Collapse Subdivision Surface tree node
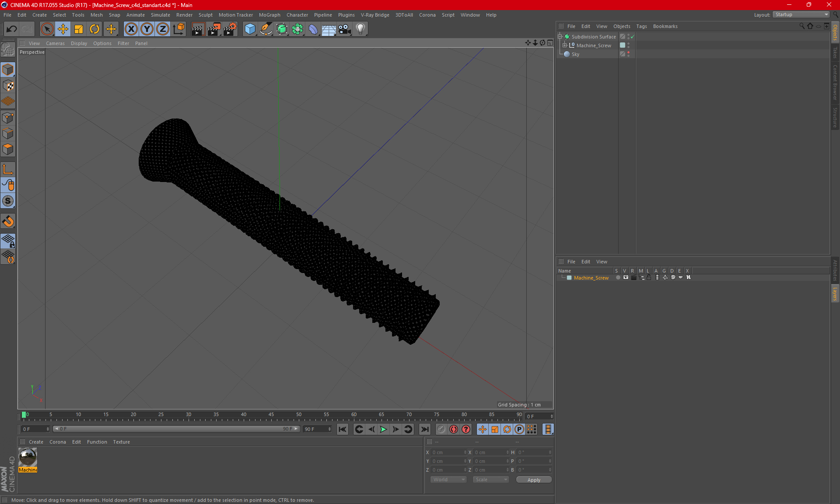The image size is (840, 504). click(x=560, y=37)
